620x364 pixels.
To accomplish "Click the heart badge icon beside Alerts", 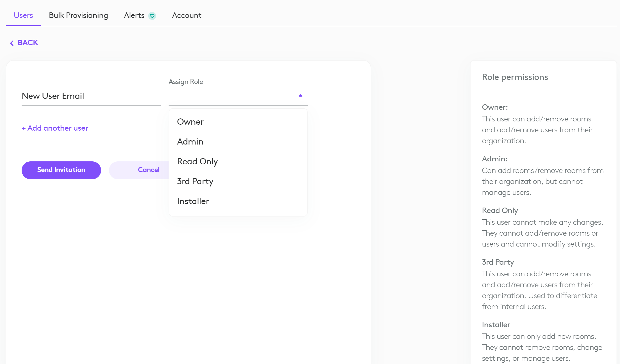I will click(x=152, y=16).
